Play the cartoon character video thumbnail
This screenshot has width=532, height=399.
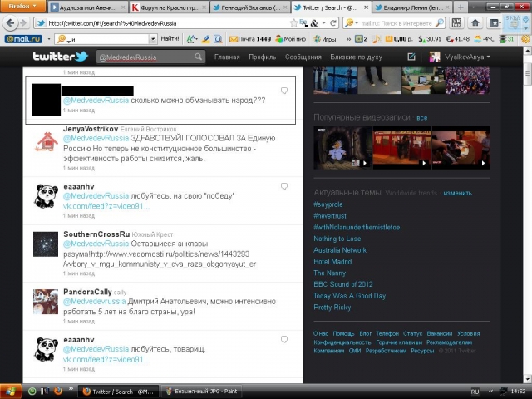pyautogui.click(x=342, y=148)
